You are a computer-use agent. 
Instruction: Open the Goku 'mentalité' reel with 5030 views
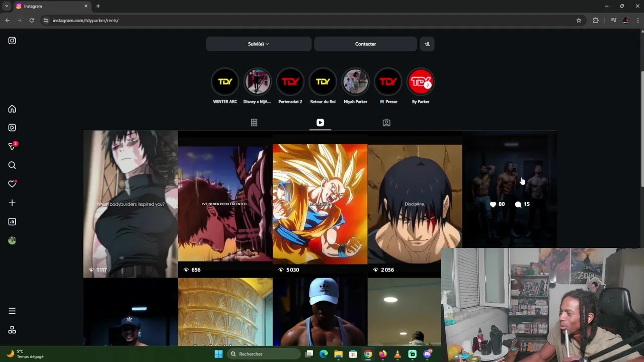(320, 204)
